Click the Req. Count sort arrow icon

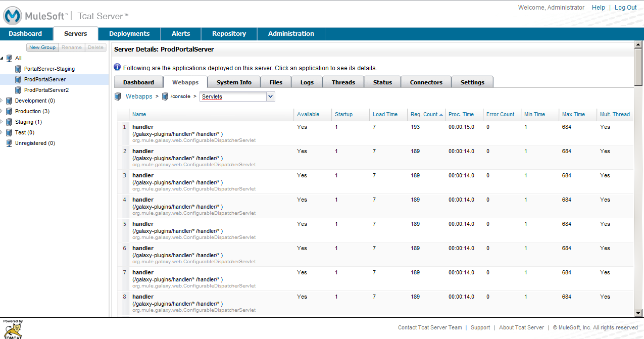click(441, 115)
